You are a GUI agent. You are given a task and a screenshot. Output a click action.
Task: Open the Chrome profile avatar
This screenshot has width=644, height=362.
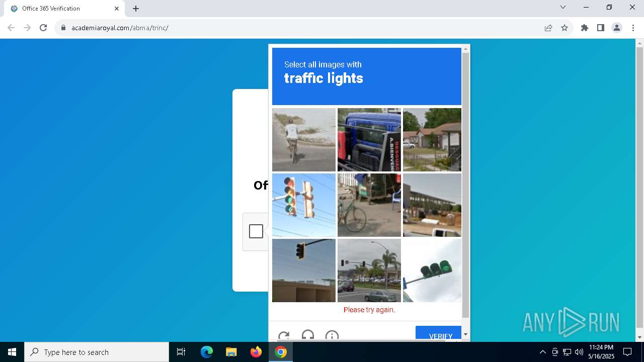617,28
